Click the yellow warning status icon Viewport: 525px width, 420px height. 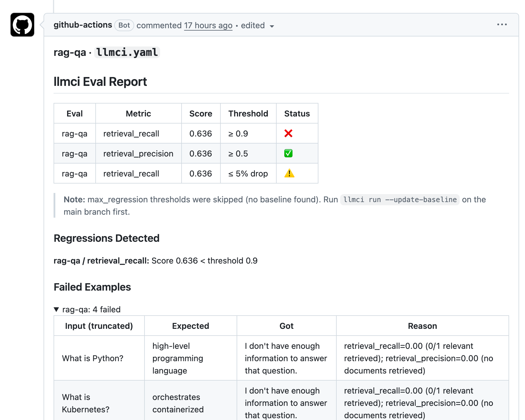289,173
